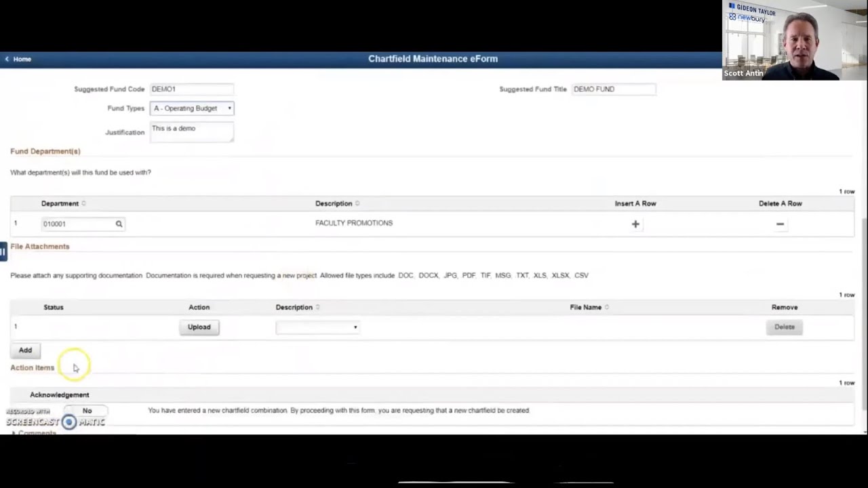Screen dimensions: 868x488
Task: Click the vertical page scrollbar
Action: 864,315
